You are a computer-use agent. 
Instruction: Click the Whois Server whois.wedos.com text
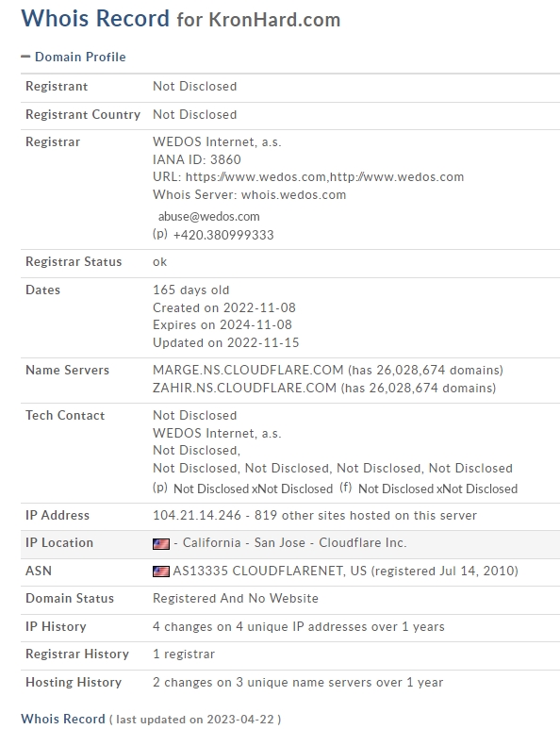coord(250,195)
